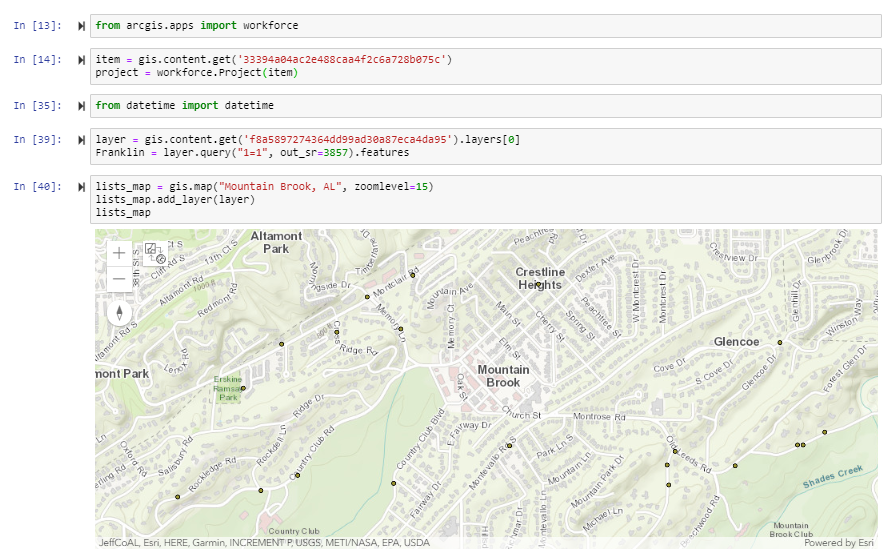Click the feature point on Montclair Rd
This screenshot has width=890, height=559.
413,275
